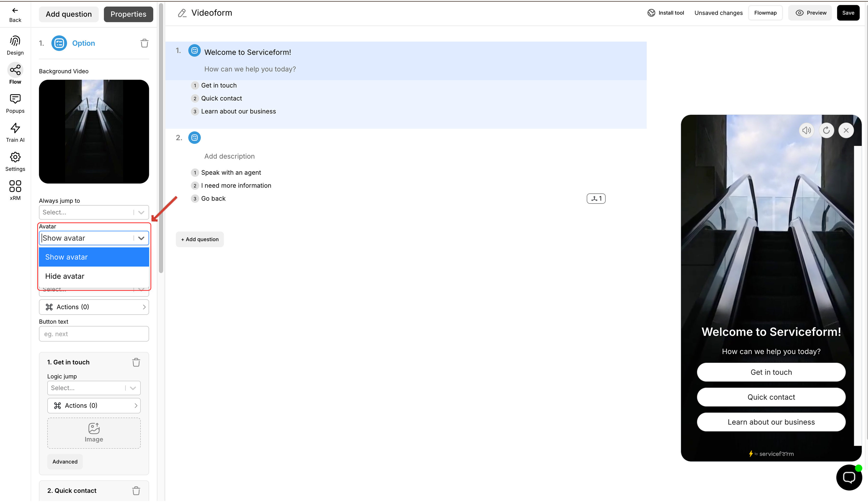Open the Settings section

click(x=15, y=162)
